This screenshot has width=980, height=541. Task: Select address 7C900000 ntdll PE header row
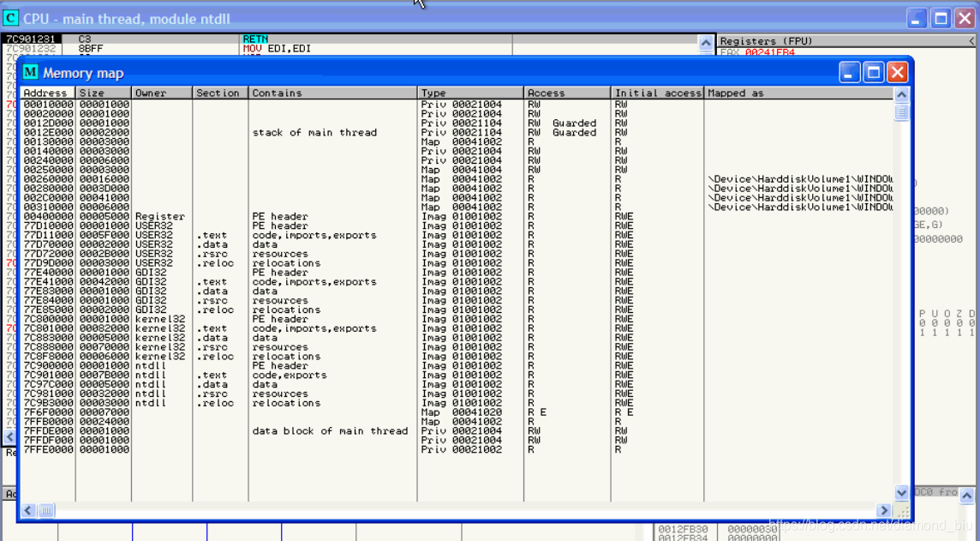coord(457,366)
